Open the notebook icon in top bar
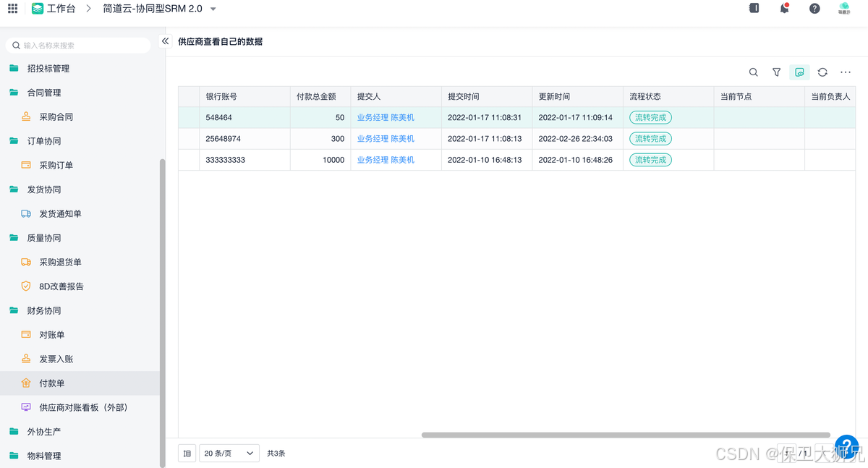The image size is (868, 468). coord(754,9)
